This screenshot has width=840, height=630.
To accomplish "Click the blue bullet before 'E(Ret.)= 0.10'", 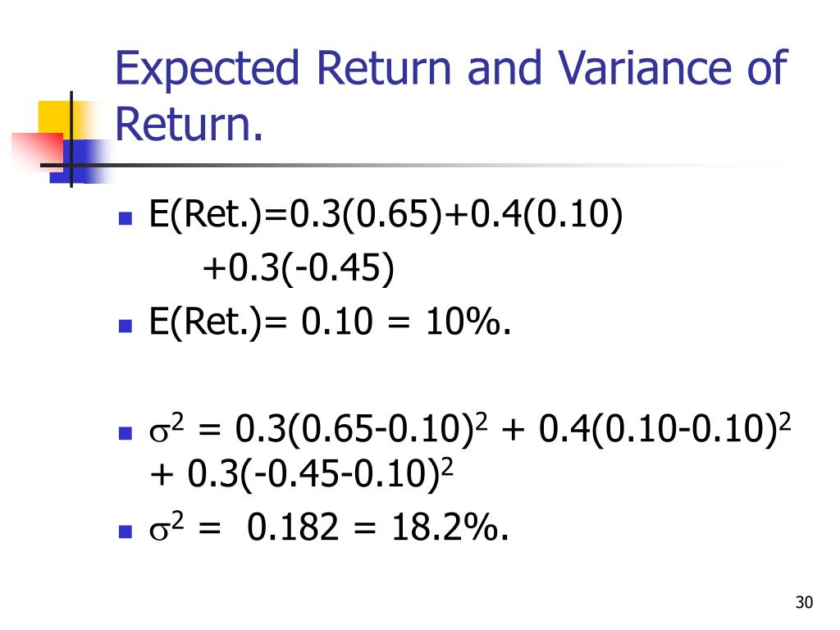I will point(125,326).
